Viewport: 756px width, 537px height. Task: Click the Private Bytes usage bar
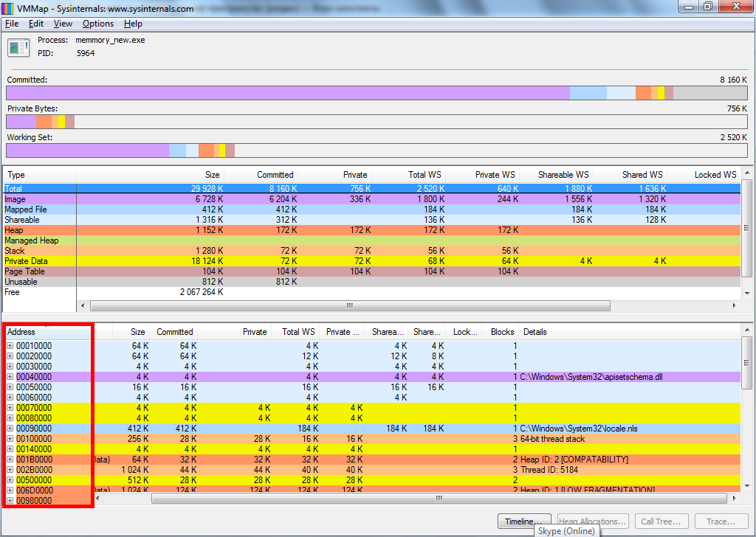click(x=377, y=122)
